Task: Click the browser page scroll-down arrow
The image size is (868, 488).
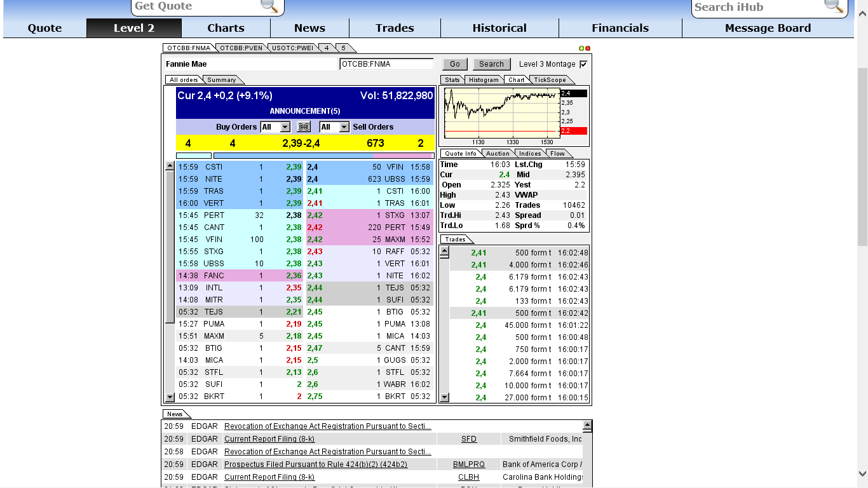Action: (x=862, y=473)
